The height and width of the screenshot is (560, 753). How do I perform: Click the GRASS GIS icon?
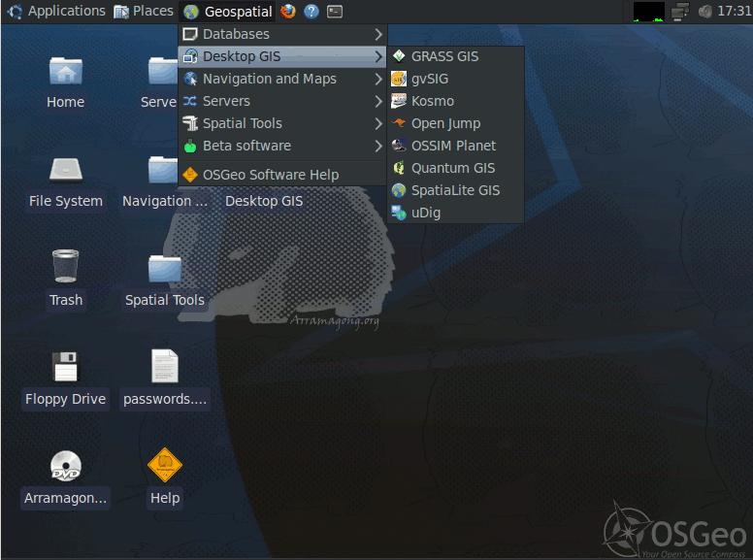[399, 56]
